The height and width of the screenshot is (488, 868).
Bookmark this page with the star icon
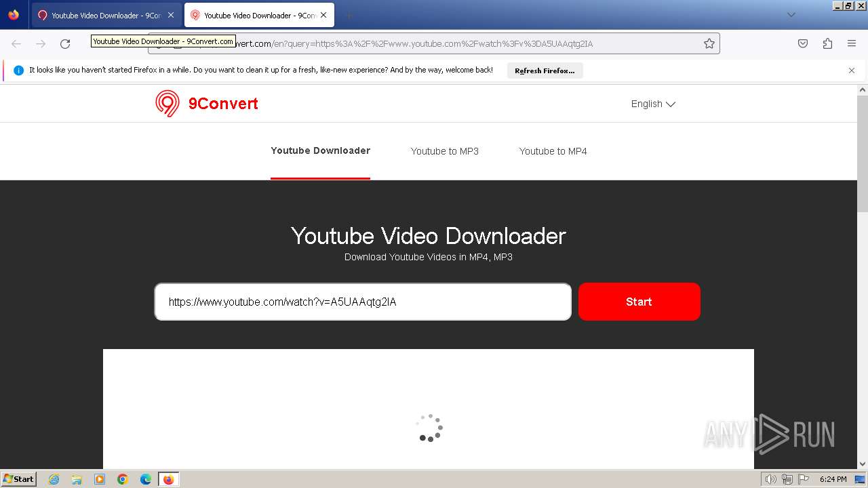(x=709, y=43)
